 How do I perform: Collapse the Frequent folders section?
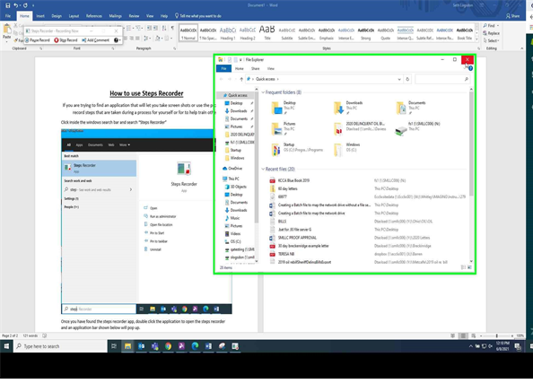coord(263,92)
